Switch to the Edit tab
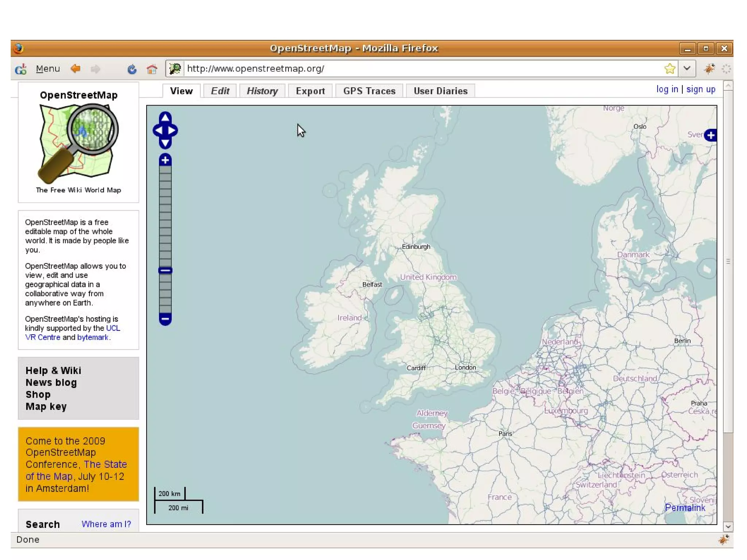This screenshot has width=747, height=560. pos(220,91)
